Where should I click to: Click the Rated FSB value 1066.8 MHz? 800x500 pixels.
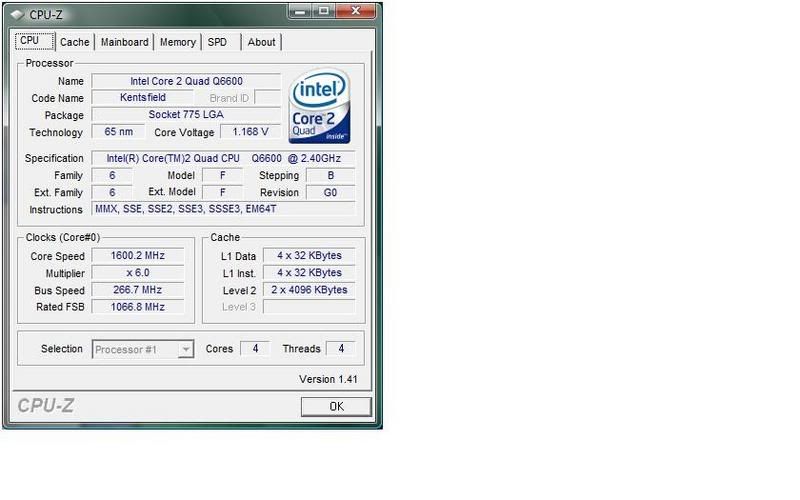138,307
